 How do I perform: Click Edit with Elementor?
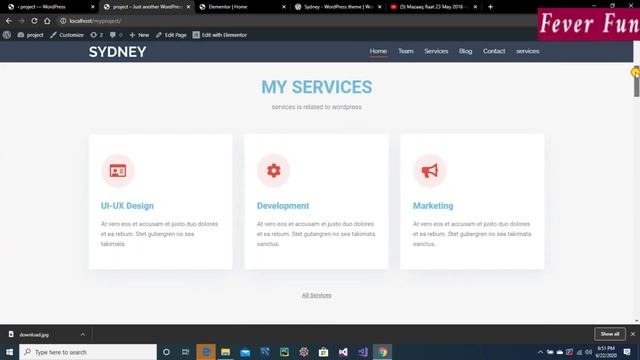(220, 35)
